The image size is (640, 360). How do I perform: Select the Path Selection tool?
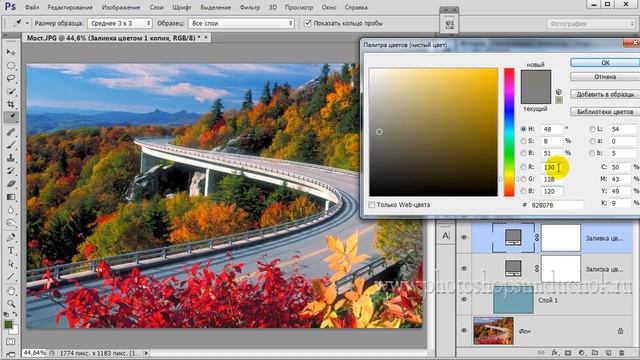click(11, 264)
